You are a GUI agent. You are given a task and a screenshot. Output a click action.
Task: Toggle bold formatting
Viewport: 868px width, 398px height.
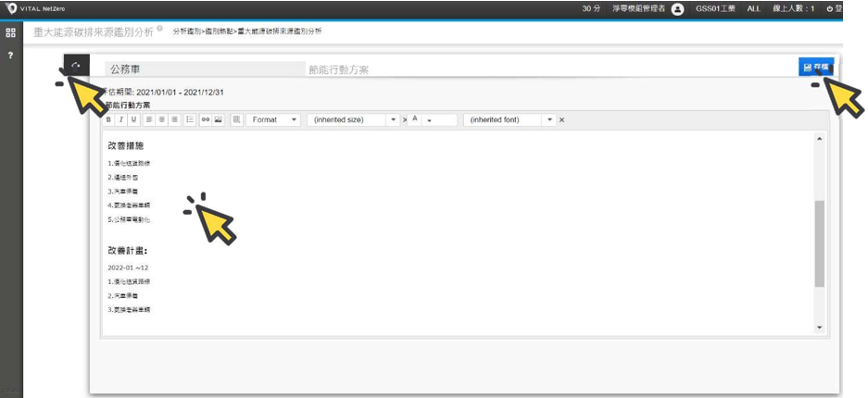pos(108,120)
